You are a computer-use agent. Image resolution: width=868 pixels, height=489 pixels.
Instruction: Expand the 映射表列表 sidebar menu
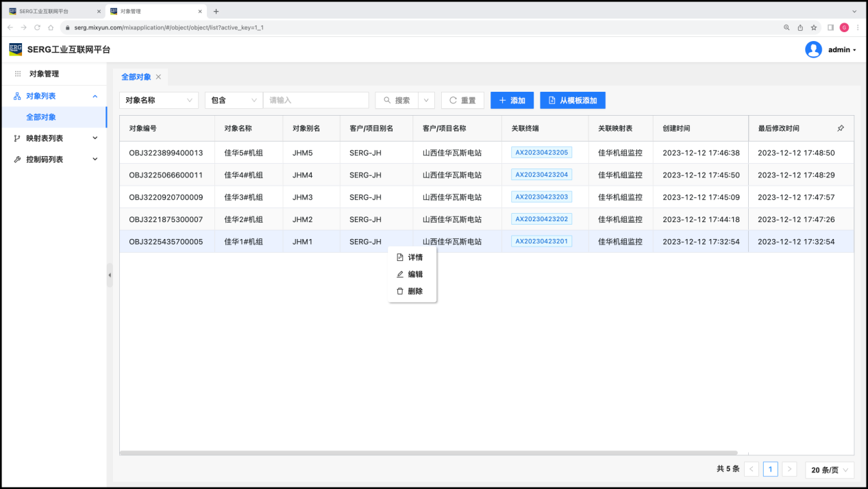tap(53, 138)
